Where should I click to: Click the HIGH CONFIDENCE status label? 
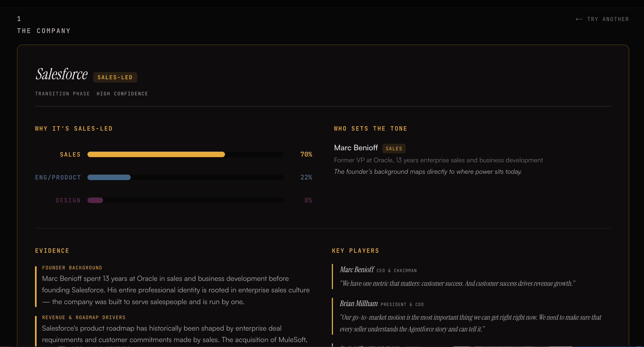pos(122,93)
